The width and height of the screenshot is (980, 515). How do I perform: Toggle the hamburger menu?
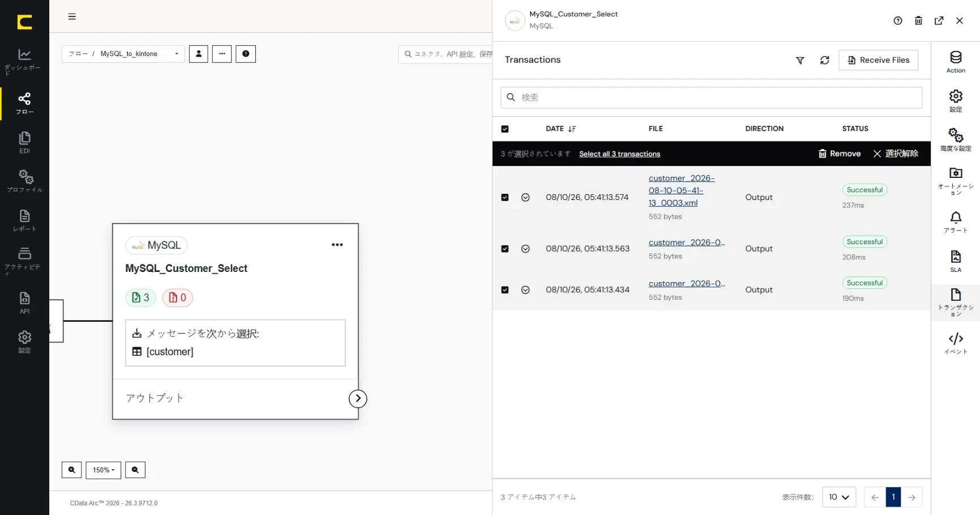72,16
